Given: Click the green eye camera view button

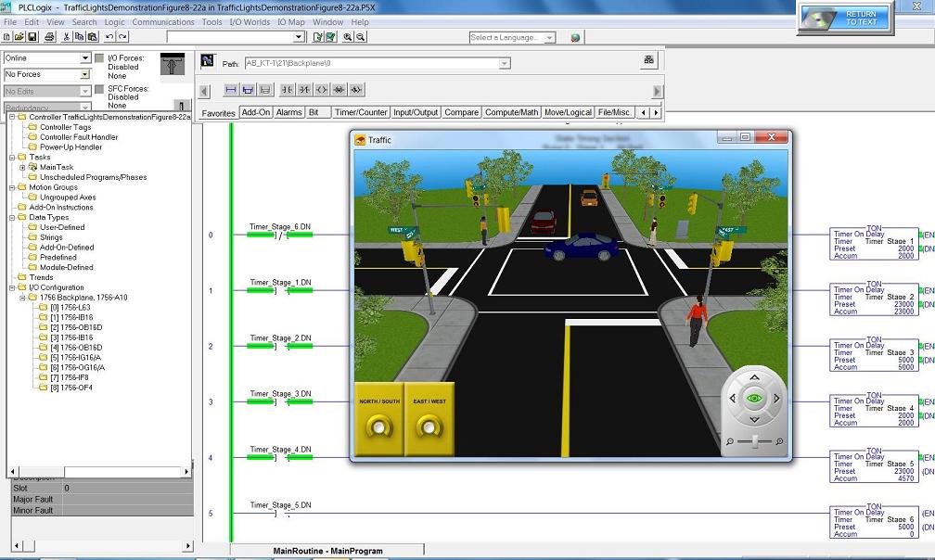Looking at the screenshot, I should (754, 399).
